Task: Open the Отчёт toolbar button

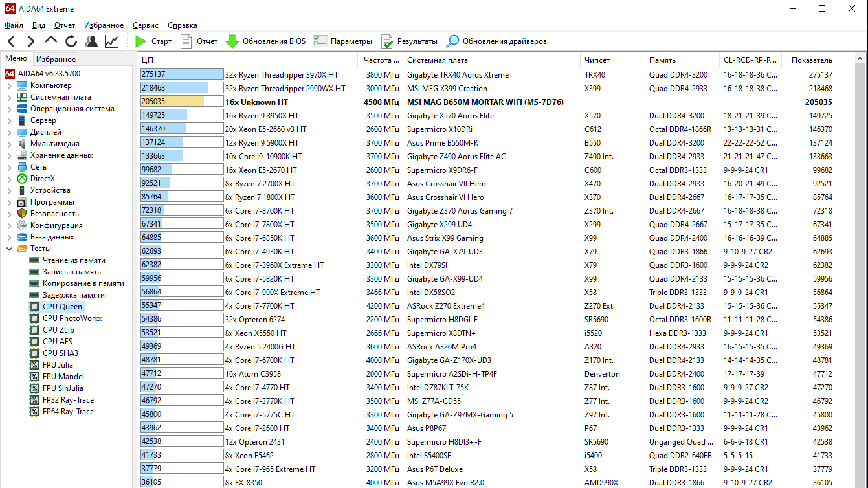Action: point(199,41)
